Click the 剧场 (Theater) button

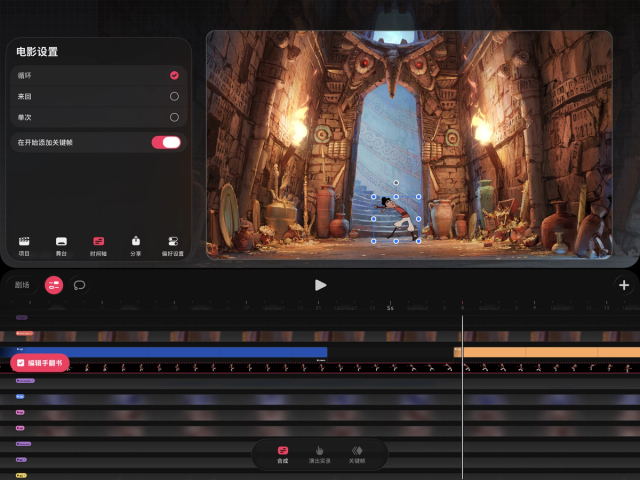pos(22,285)
